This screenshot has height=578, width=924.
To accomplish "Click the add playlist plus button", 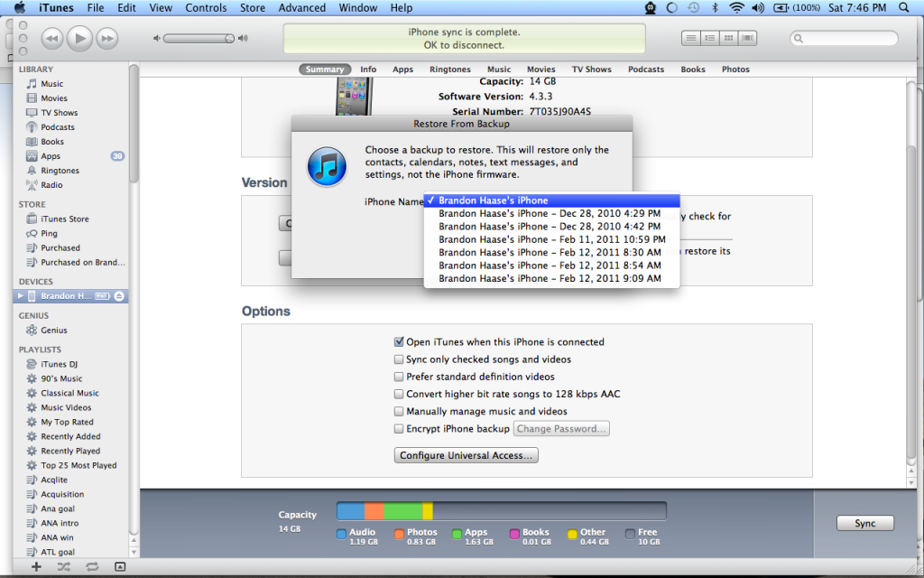I will tap(36, 567).
